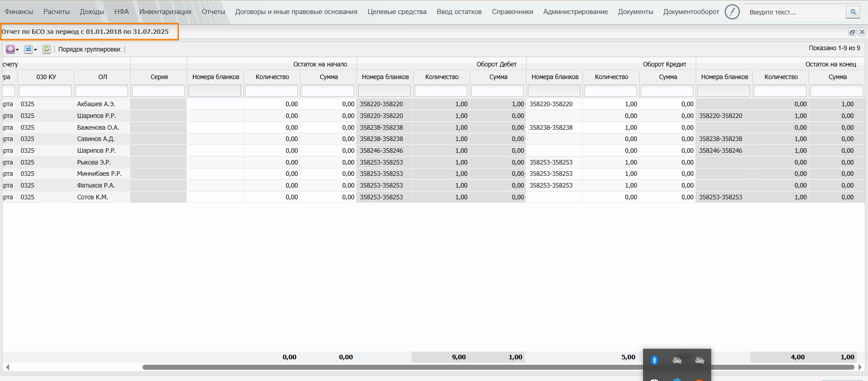The width and height of the screenshot is (868, 381).
Task: Click the Bluetooth tray icon
Action: tap(654, 360)
